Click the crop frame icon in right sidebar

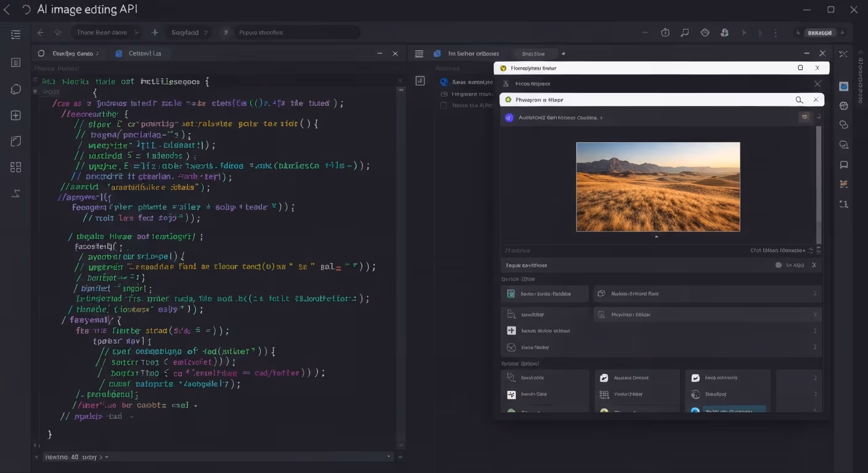click(844, 204)
